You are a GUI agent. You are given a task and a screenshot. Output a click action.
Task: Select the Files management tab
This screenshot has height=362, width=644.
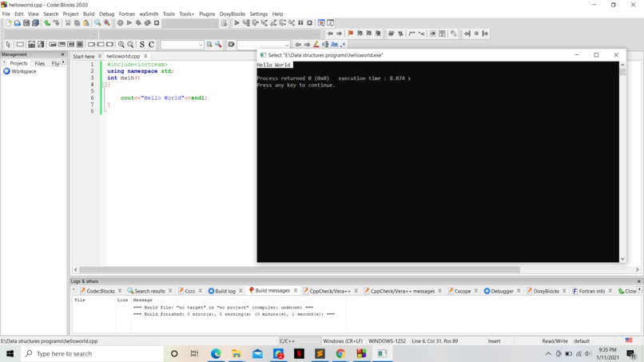tap(39, 63)
